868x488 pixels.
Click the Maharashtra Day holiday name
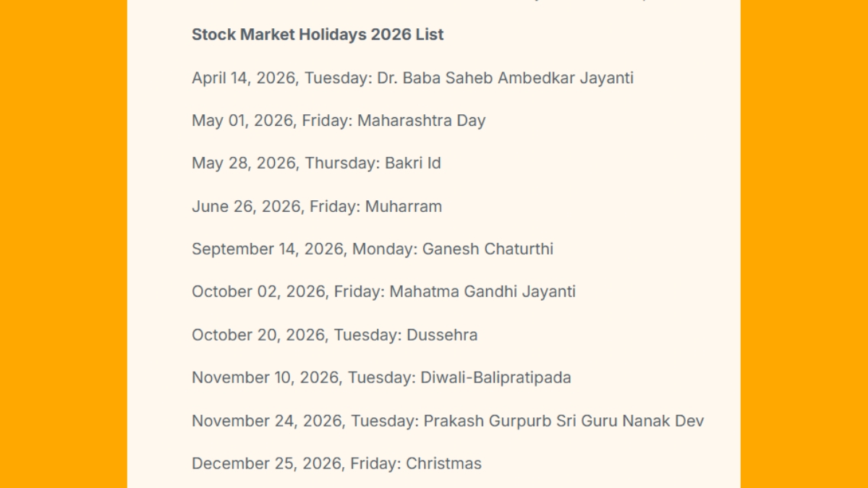click(x=421, y=121)
